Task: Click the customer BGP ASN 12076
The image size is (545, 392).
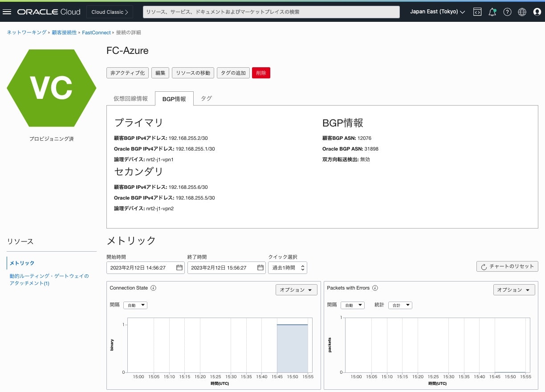Action: (x=364, y=138)
